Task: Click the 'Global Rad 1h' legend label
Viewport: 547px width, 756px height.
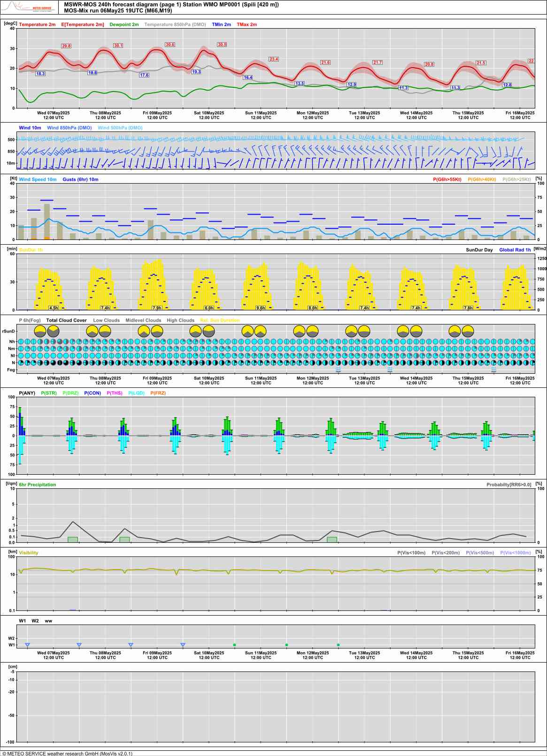Action: click(515, 250)
